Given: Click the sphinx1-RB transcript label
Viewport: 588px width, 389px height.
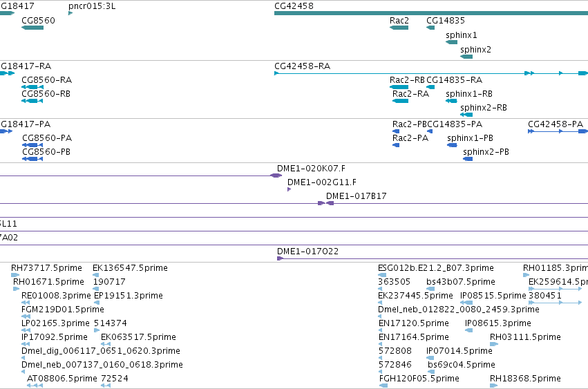Looking at the screenshot, I should click(x=468, y=94).
